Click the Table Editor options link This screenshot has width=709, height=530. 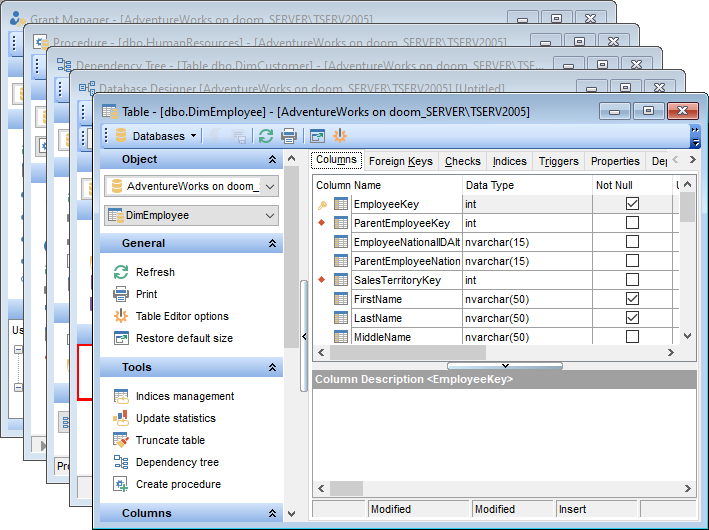(x=182, y=316)
